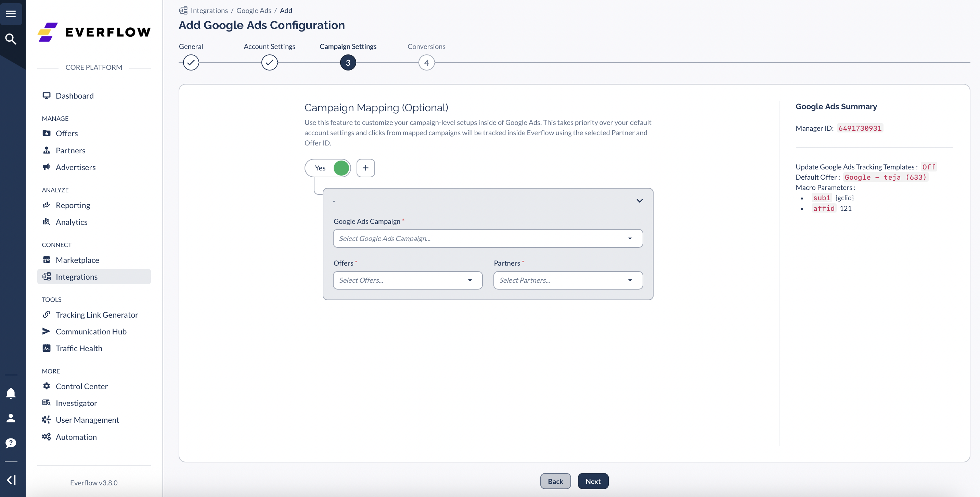Viewport: 980px width, 497px height.
Task: Click the Google Ads Summary heading
Action: [836, 106]
